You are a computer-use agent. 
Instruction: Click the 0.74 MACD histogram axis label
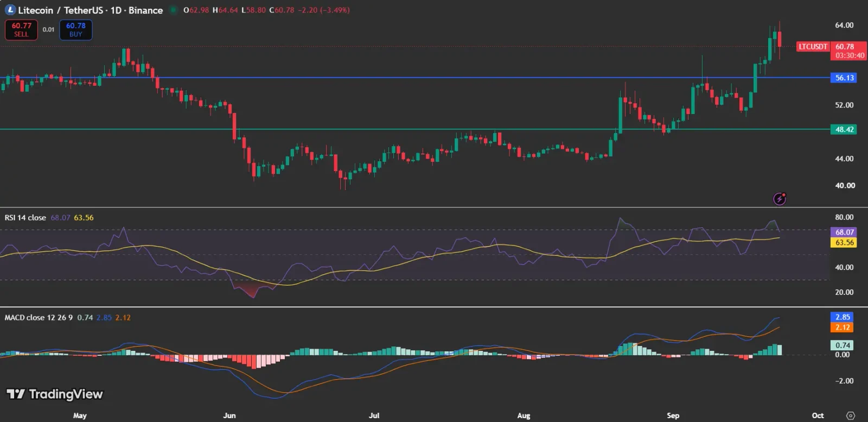pyautogui.click(x=843, y=345)
